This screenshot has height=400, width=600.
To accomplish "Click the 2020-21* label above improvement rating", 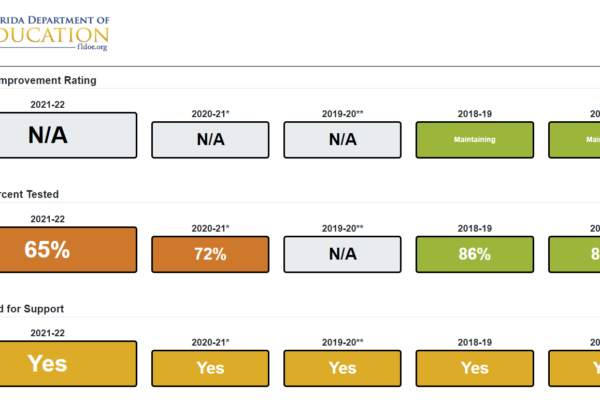I will pos(210,114).
